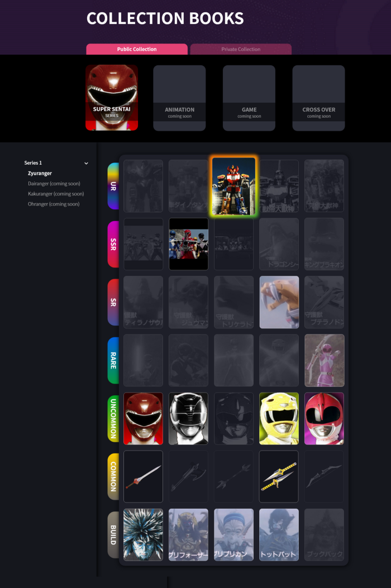Select the Public Collection tab
This screenshot has height=588, width=391.
[x=137, y=49]
